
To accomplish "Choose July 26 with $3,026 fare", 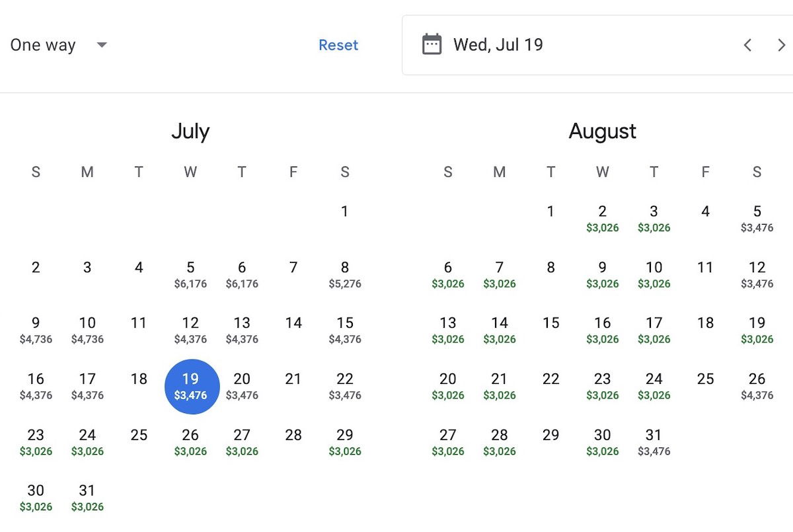I will (x=190, y=442).
